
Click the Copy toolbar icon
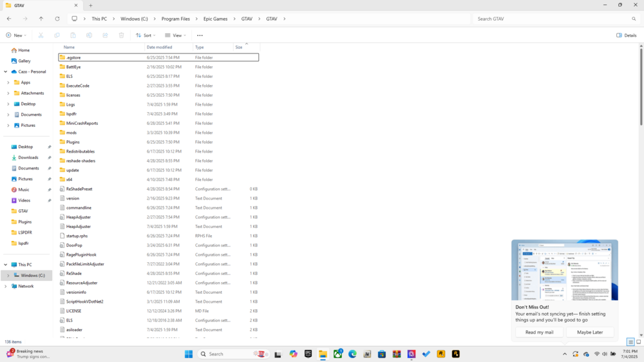(57, 35)
